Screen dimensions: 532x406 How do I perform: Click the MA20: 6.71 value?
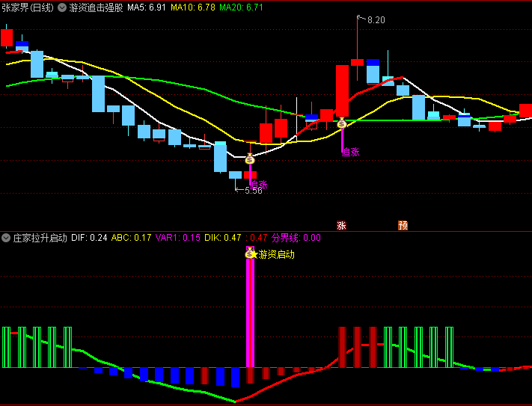coord(241,7)
